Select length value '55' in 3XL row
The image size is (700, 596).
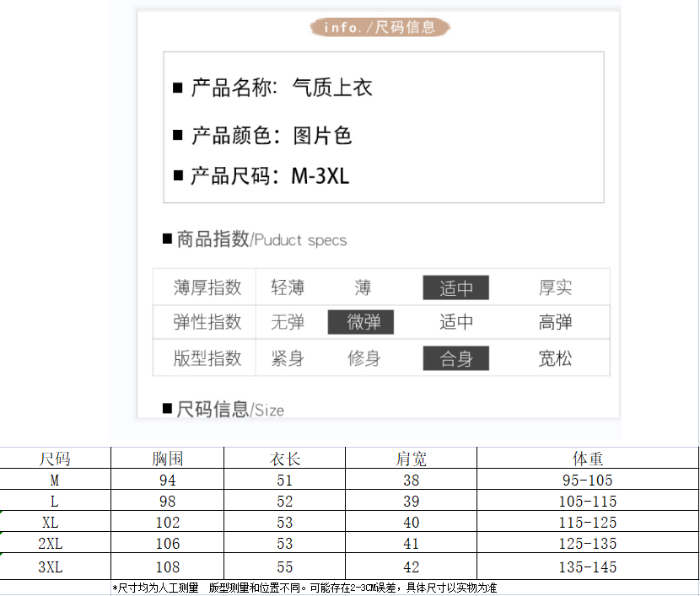click(285, 566)
